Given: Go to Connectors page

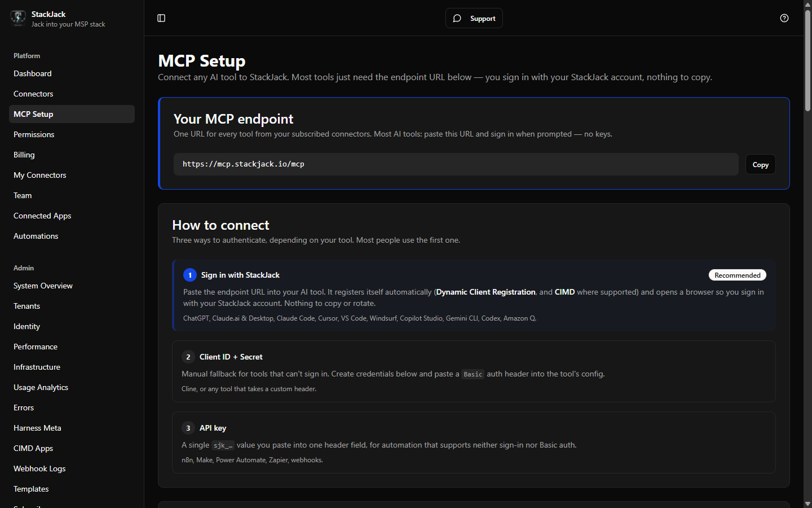Looking at the screenshot, I should pos(72,94).
